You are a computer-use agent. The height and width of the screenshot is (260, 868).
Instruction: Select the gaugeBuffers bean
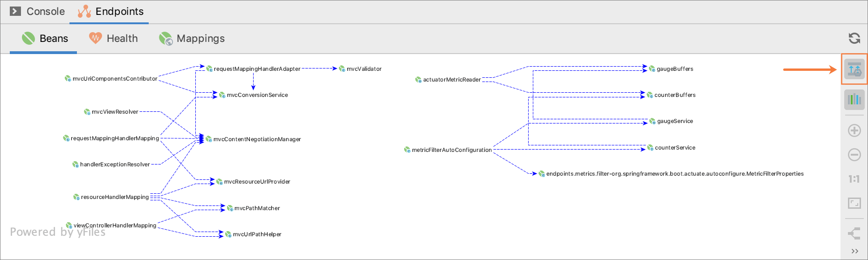pyautogui.click(x=671, y=69)
